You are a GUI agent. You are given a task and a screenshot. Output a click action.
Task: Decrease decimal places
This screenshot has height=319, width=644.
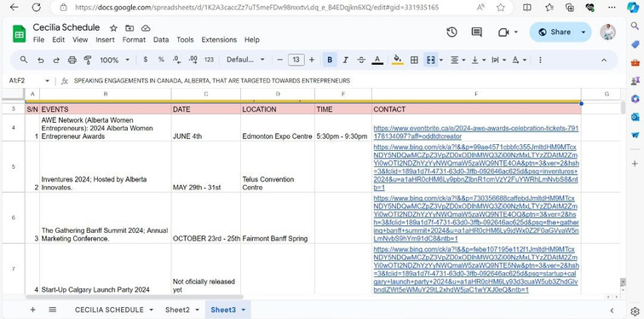(x=176, y=60)
